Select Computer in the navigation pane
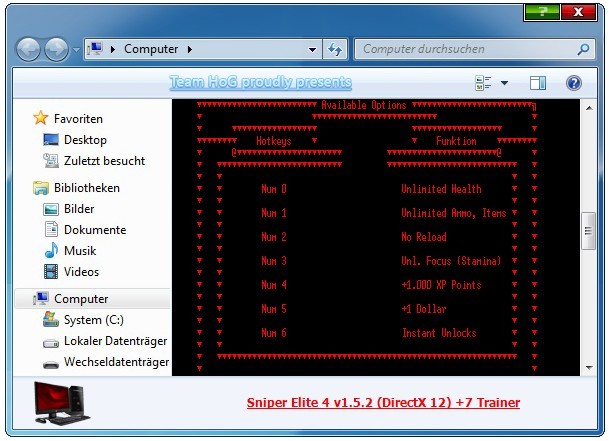Viewport: 609px width, 441px height. (x=81, y=299)
